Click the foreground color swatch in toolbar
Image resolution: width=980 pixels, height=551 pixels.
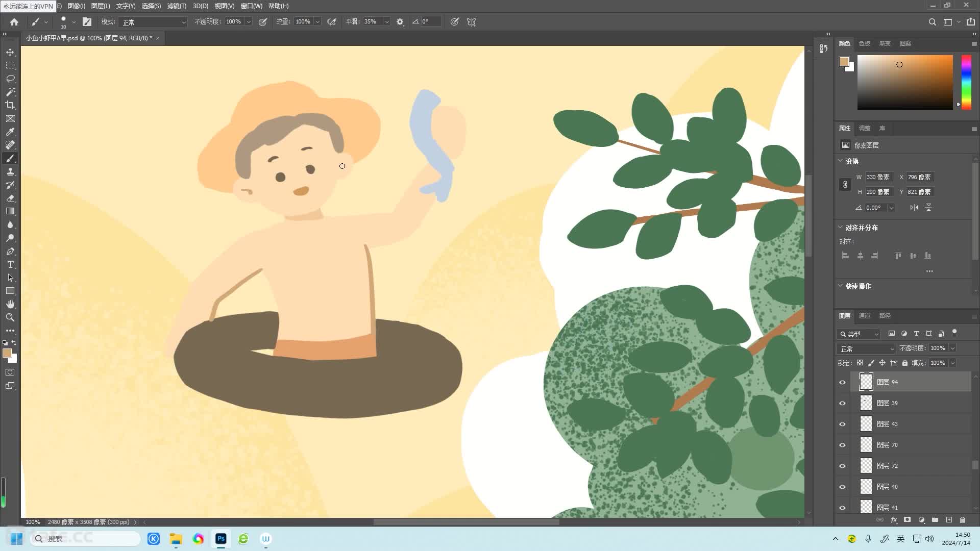pyautogui.click(x=7, y=353)
